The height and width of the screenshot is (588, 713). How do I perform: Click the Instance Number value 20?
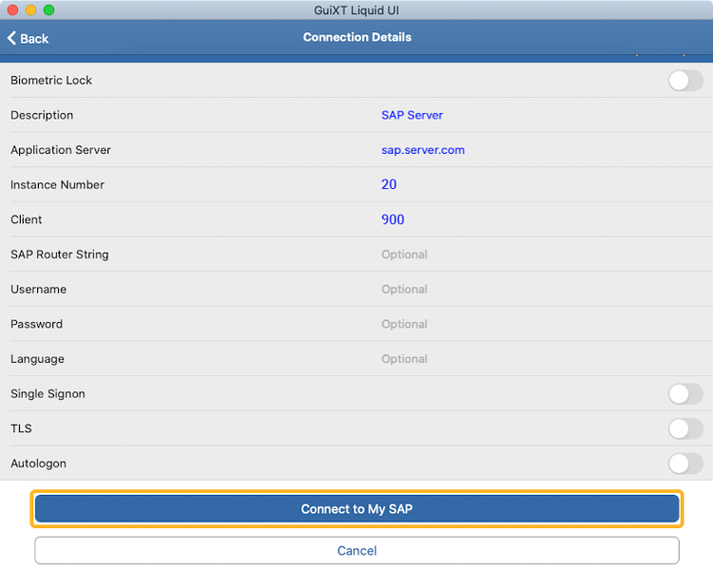tap(389, 184)
